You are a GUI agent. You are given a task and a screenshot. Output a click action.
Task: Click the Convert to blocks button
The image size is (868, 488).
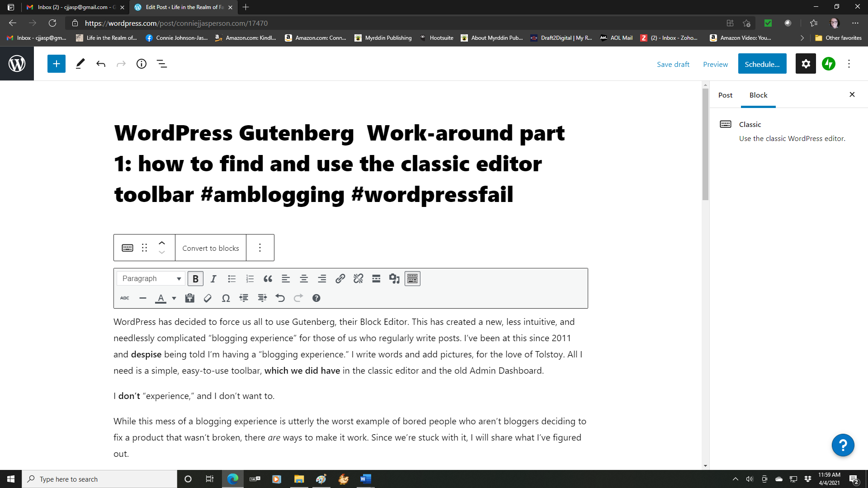[210, 248]
